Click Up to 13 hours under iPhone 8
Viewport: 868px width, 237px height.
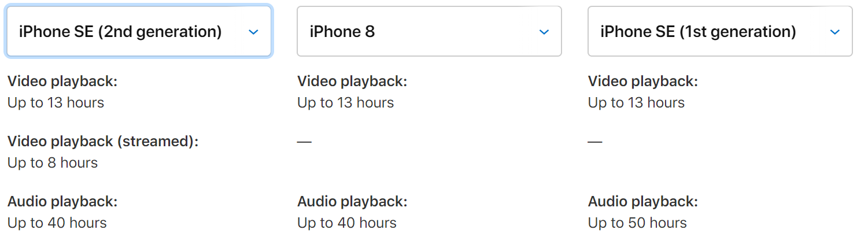click(x=346, y=103)
